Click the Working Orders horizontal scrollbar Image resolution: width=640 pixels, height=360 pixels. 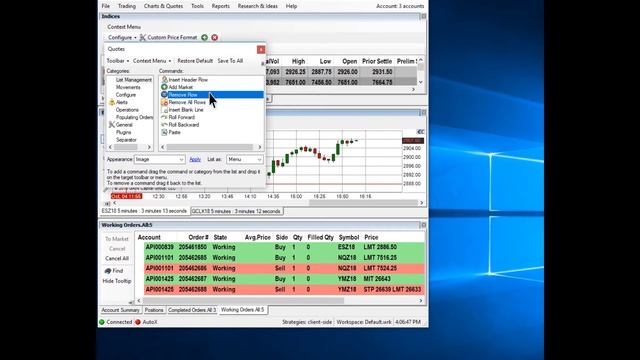280,301
